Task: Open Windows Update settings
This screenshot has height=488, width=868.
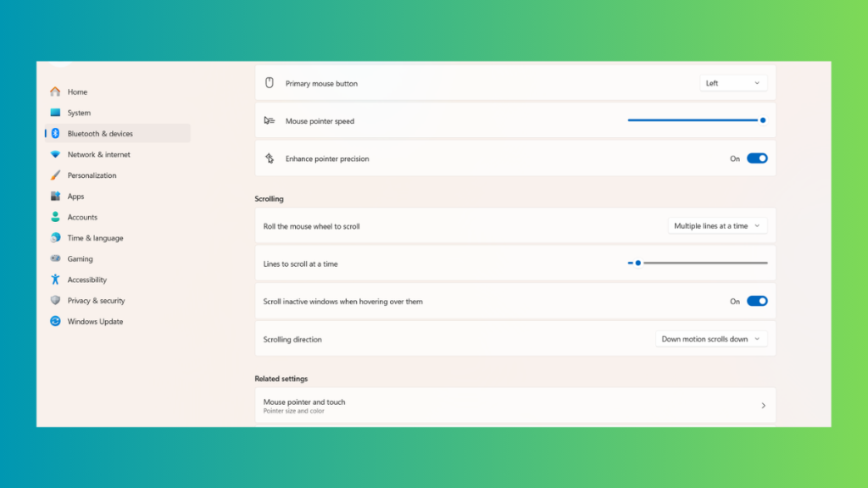Action: click(117, 321)
